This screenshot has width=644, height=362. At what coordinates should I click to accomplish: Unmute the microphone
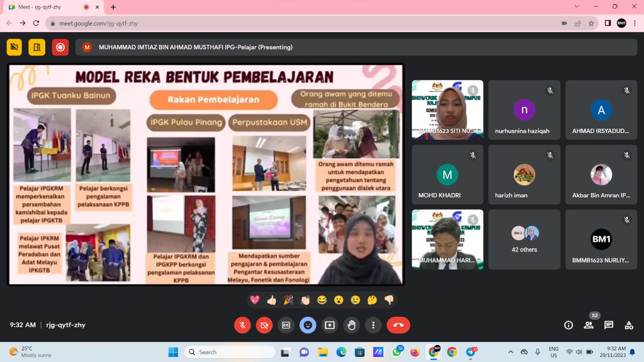pyautogui.click(x=243, y=325)
